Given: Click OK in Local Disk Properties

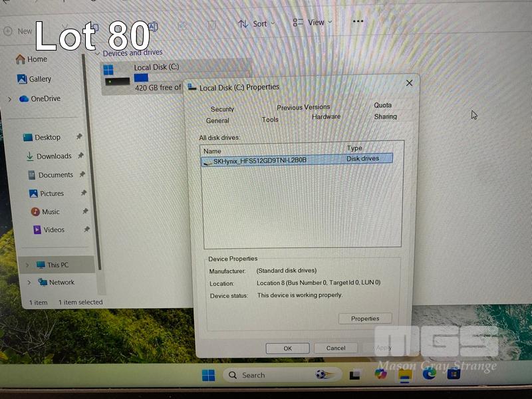Looking at the screenshot, I should tap(287, 348).
